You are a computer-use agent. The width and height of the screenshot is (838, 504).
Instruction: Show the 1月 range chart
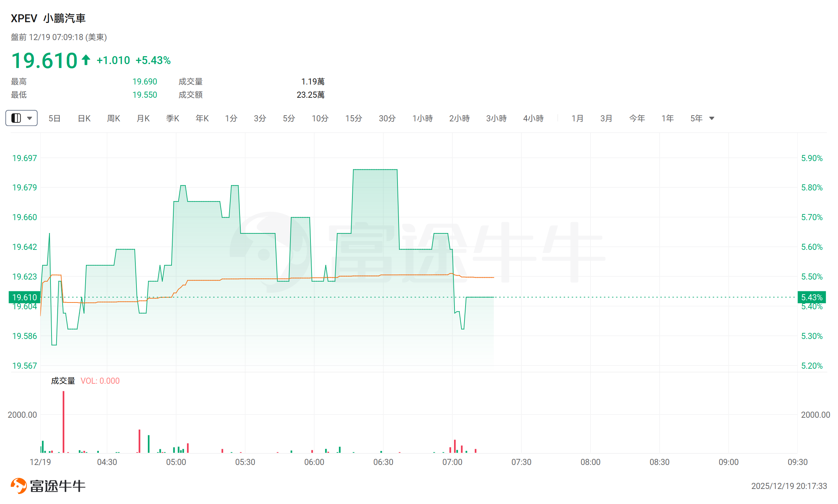coord(577,118)
